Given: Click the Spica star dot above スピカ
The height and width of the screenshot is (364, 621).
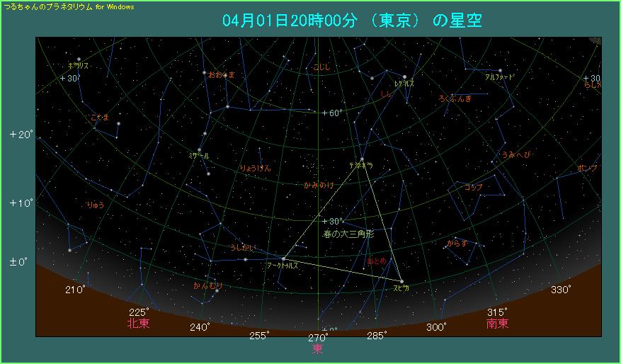Looking at the screenshot, I should coord(401,282).
